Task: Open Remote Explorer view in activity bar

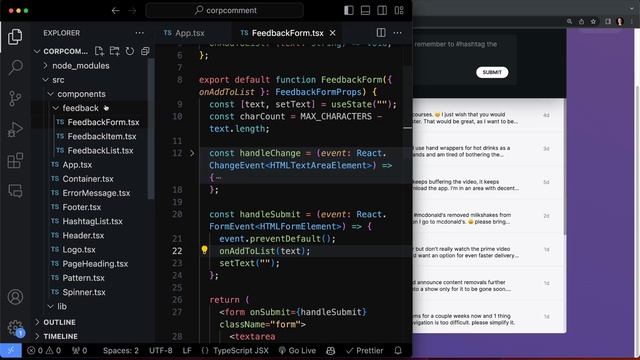Action: (15, 191)
